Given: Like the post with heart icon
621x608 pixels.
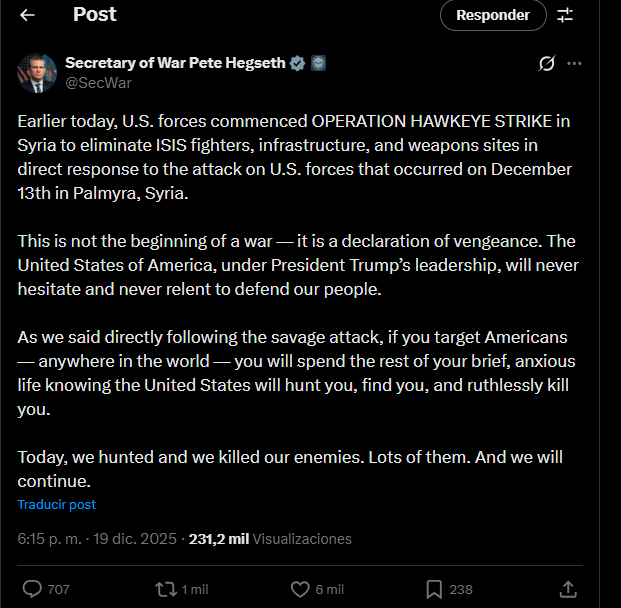Looking at the screenshot, I should [x=300, y=589].
